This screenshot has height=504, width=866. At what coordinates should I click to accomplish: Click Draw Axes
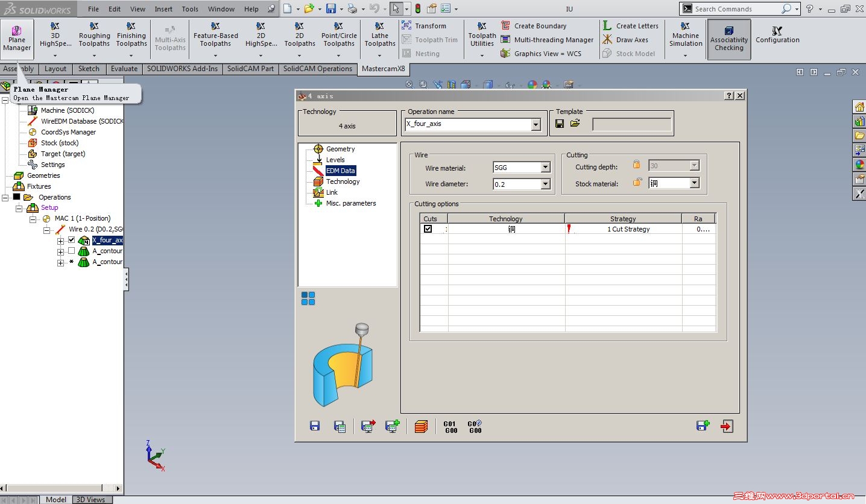tap(625, 40)
